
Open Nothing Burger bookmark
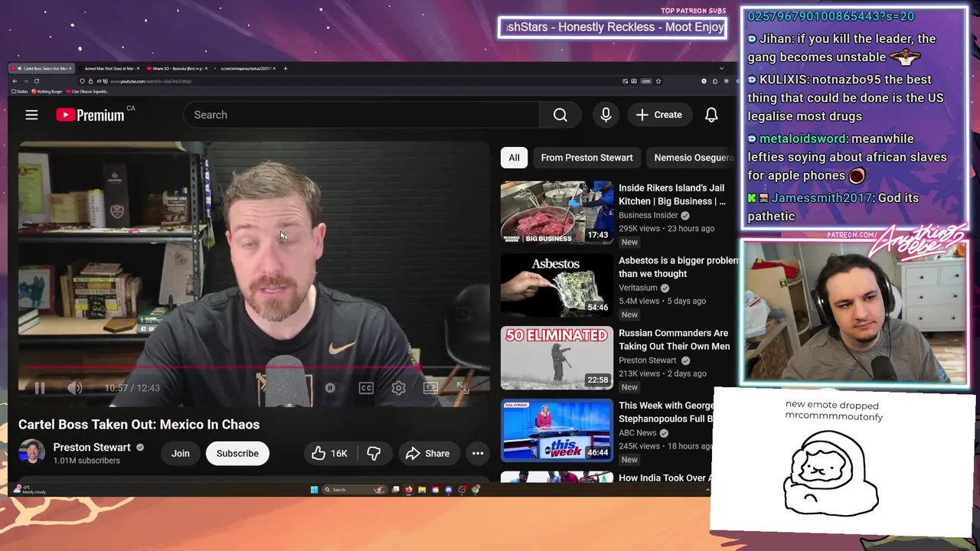click(47, 91)
